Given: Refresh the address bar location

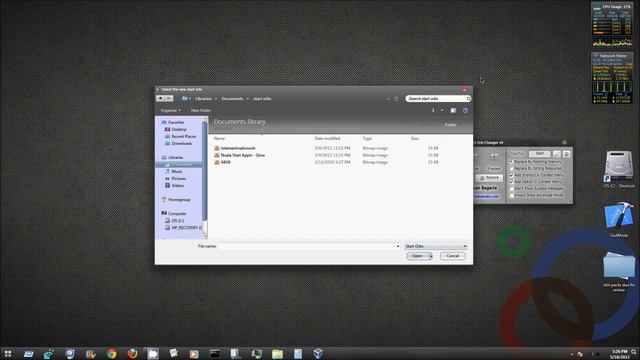Looking at the screenshot, I should [x=396, y=99].
